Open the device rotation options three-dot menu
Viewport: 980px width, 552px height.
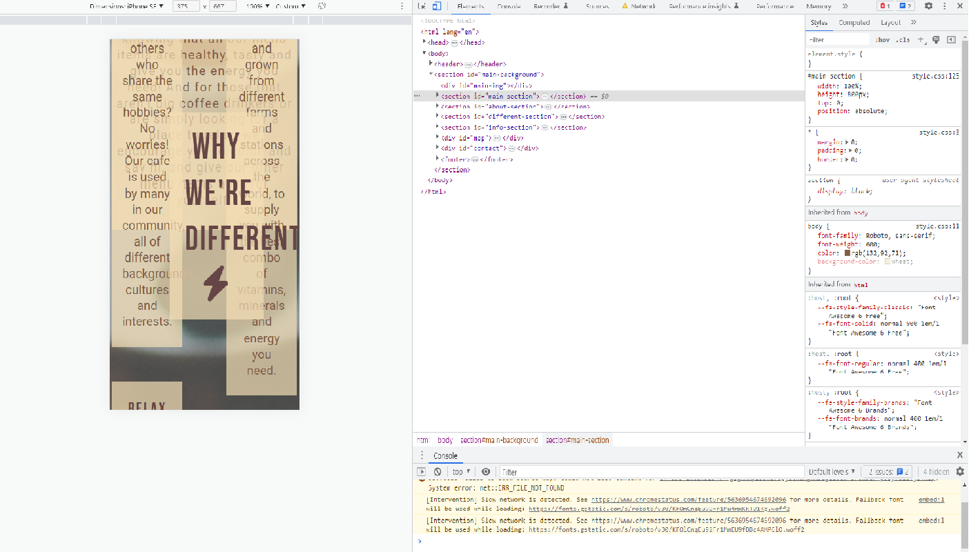[402, 6]
